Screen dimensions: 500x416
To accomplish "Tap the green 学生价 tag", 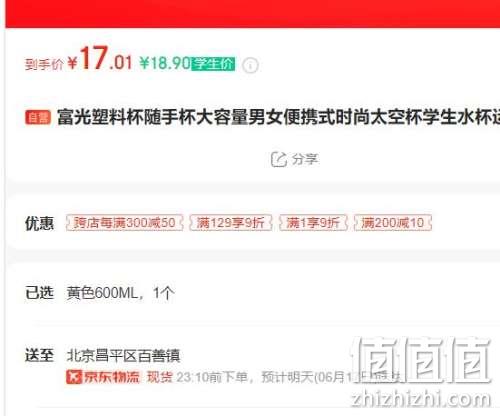I will click(x=213, y=64).
